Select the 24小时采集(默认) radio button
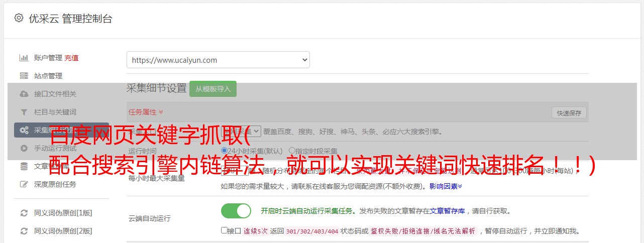Screen dimensions: 644x243 [224, 151]
